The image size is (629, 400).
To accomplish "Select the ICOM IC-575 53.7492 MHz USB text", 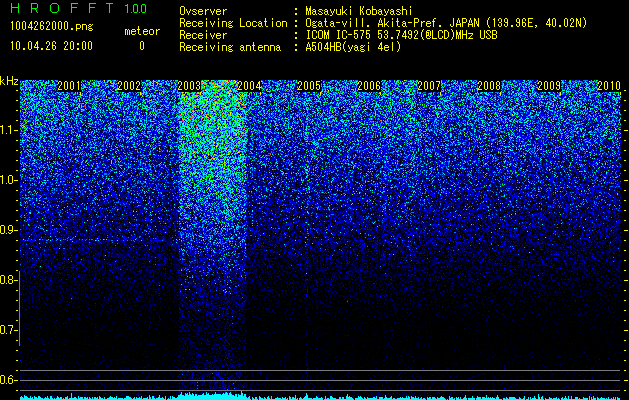I will click(401, 35).
